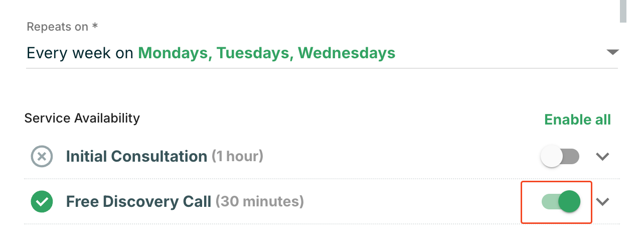Click the green checkmark beside Free Discovery Call
The image size is (644, 239).
coord(42,202)
